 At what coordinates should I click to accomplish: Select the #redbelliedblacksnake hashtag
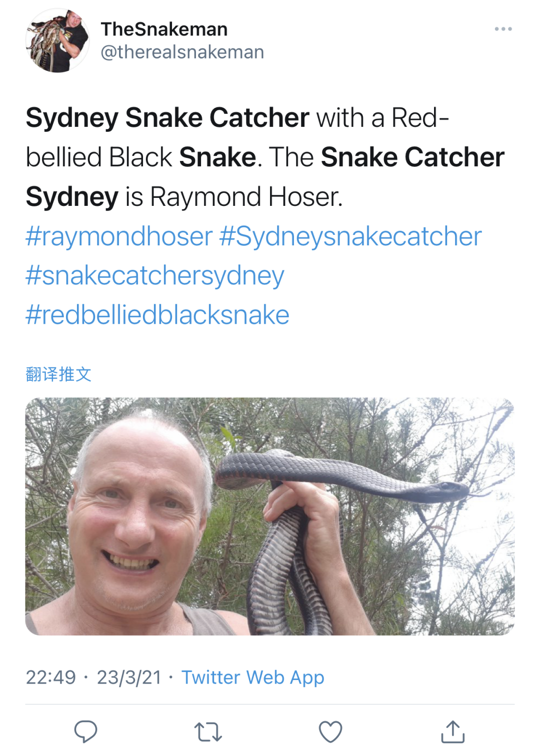coord(157,315)
